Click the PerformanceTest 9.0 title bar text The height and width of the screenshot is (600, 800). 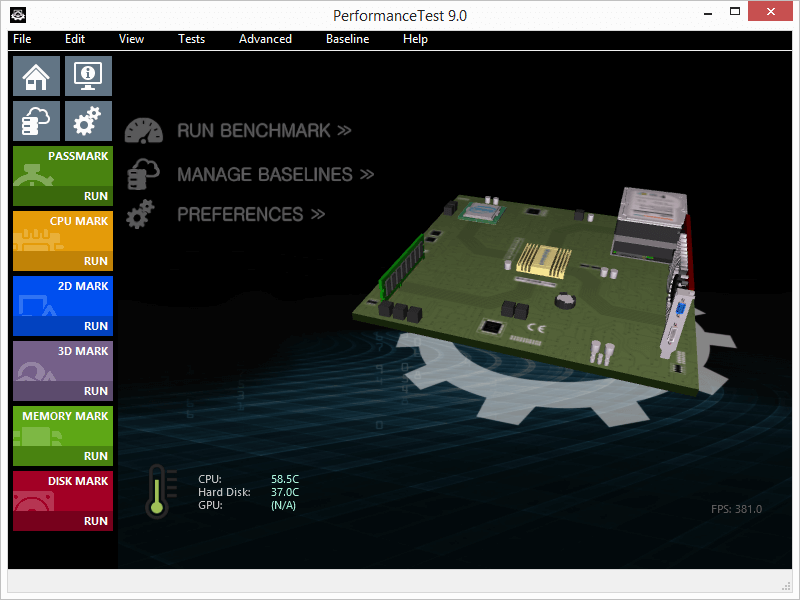400,15
